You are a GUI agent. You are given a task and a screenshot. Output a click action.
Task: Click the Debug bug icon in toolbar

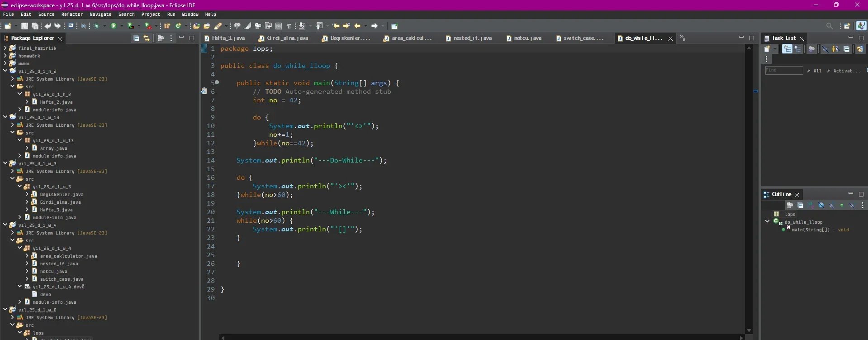(x=96, y=26)
